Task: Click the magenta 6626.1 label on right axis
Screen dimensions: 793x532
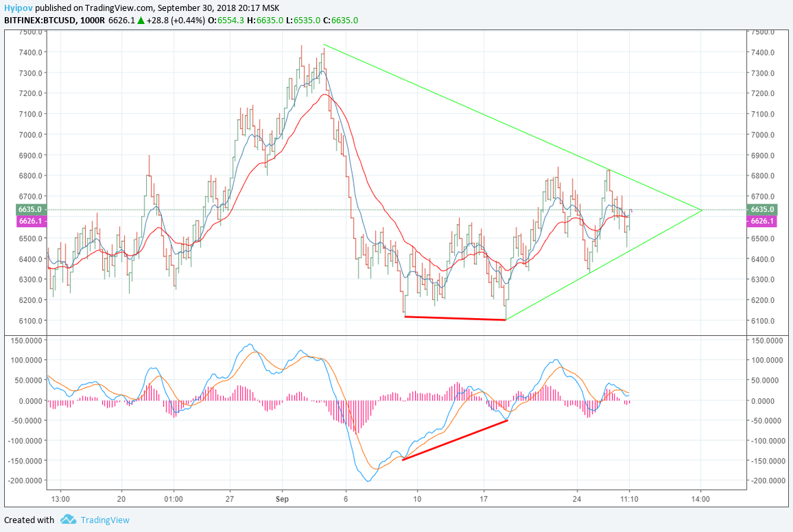Action: point(761,221)
